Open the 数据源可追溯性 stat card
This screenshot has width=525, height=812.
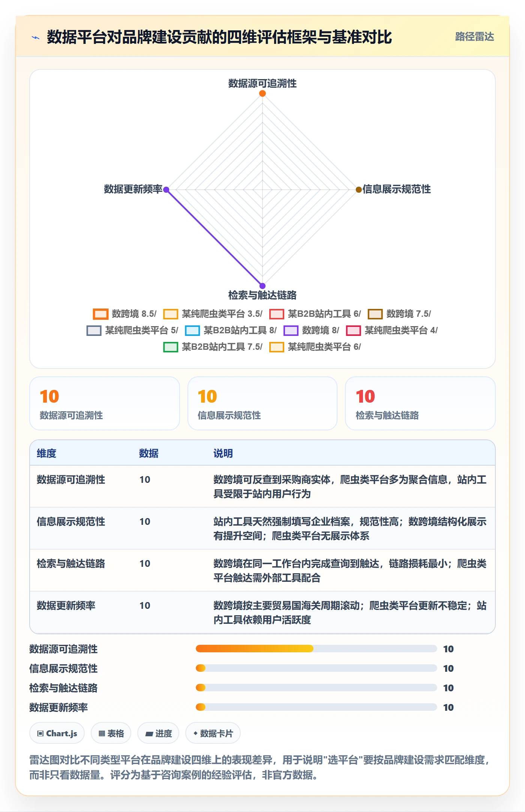pyautogui.click(x=105, y=403)
